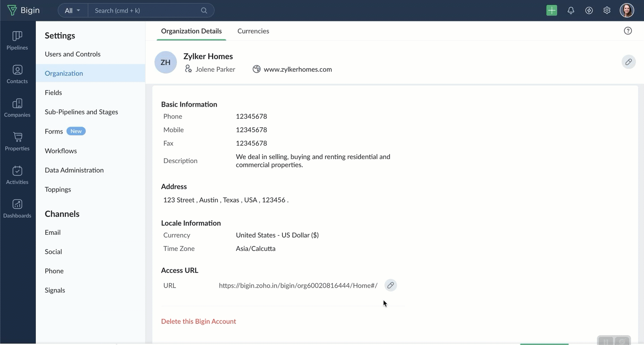Click the Fax value 12345678
The height and width of the screenshot is (345, 644).
[x=252, y=143]
